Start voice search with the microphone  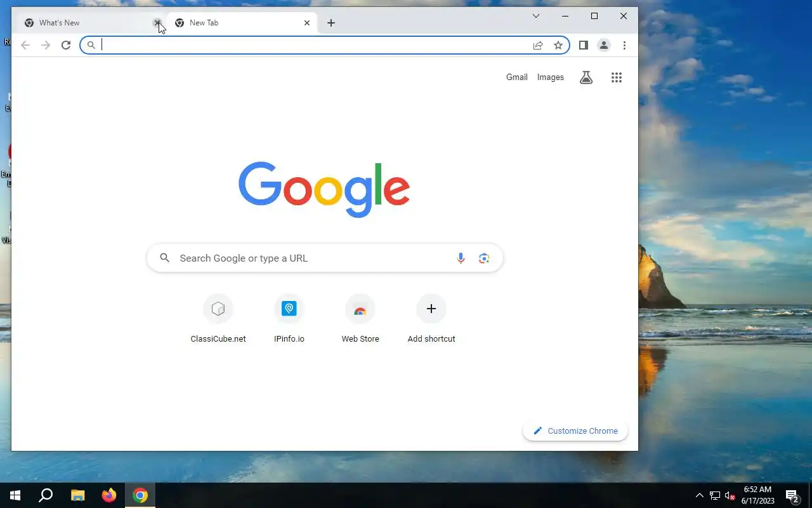[461, 258]
